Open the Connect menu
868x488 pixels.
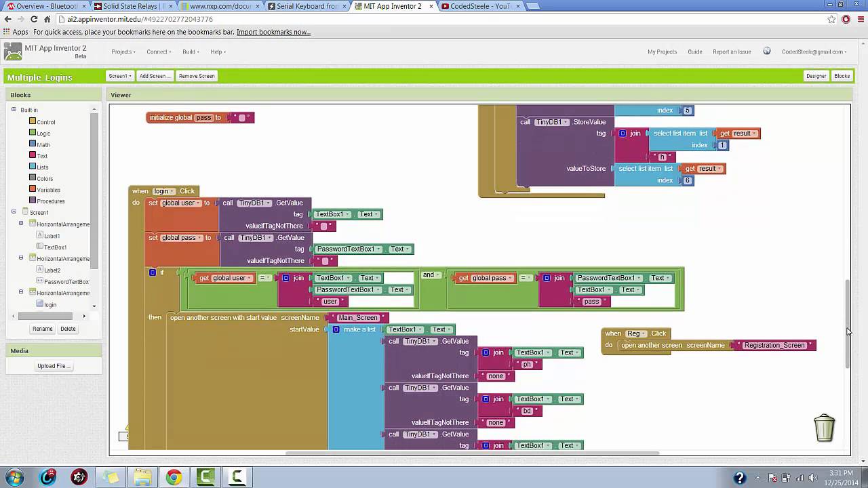click(159, 52)
